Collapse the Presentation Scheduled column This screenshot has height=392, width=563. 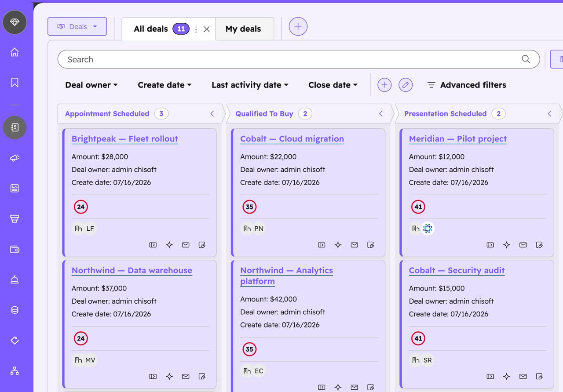tap(549, 114)
